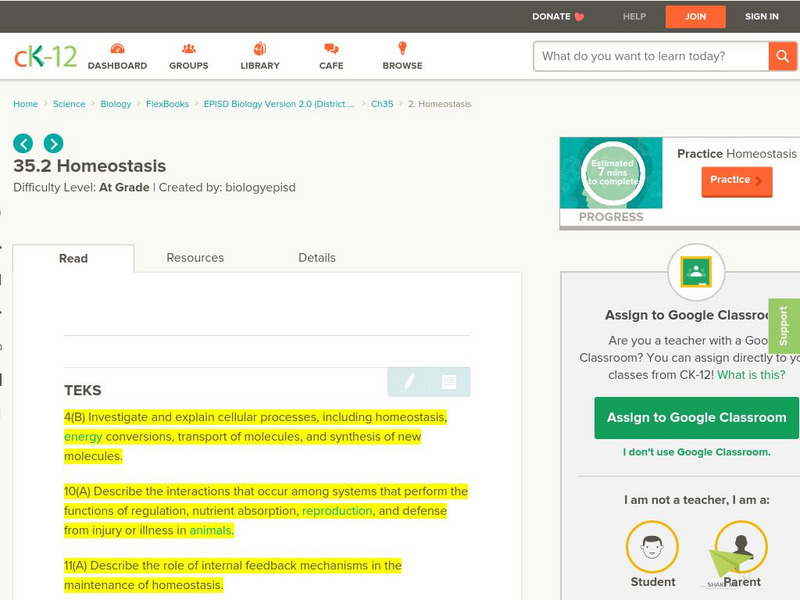
Task: Click the notes list icon
Action: pyautogui.click(x=449, y=382)
